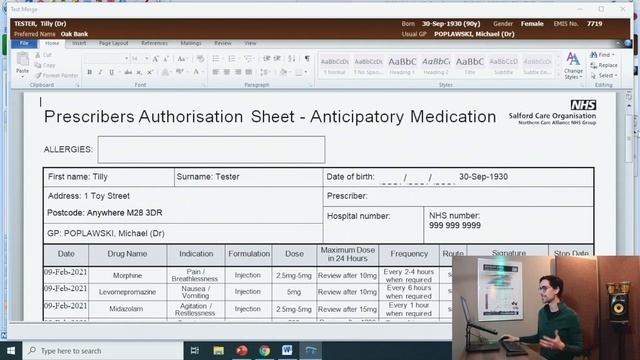640x360 pixels.
Task: Switch to the Page Layout tab
Action: pyautogui.click(x=113, y=43)
